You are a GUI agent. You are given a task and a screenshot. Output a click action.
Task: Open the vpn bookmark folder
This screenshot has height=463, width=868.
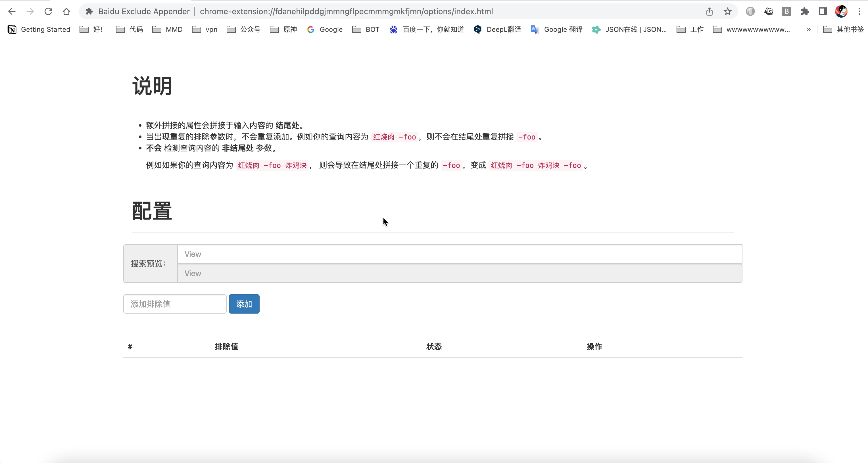point(205,29)
